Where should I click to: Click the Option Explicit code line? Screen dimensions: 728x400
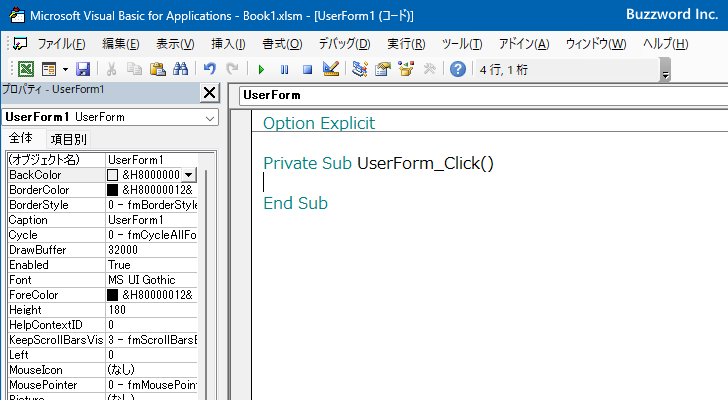(318, 123)
